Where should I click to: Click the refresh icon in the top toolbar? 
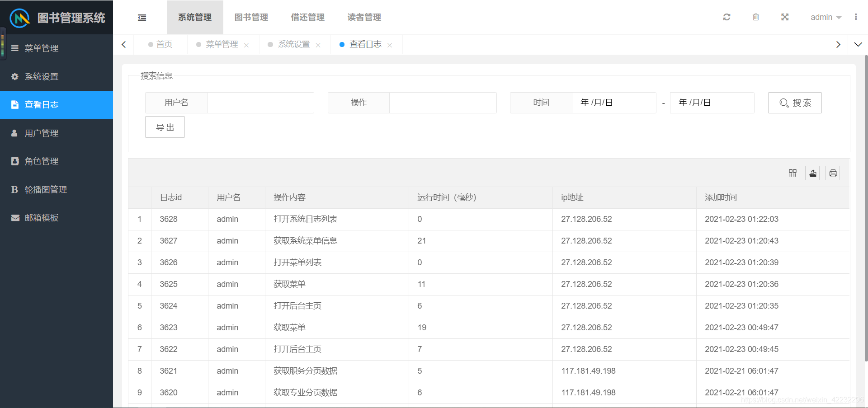tap(726, 17)
